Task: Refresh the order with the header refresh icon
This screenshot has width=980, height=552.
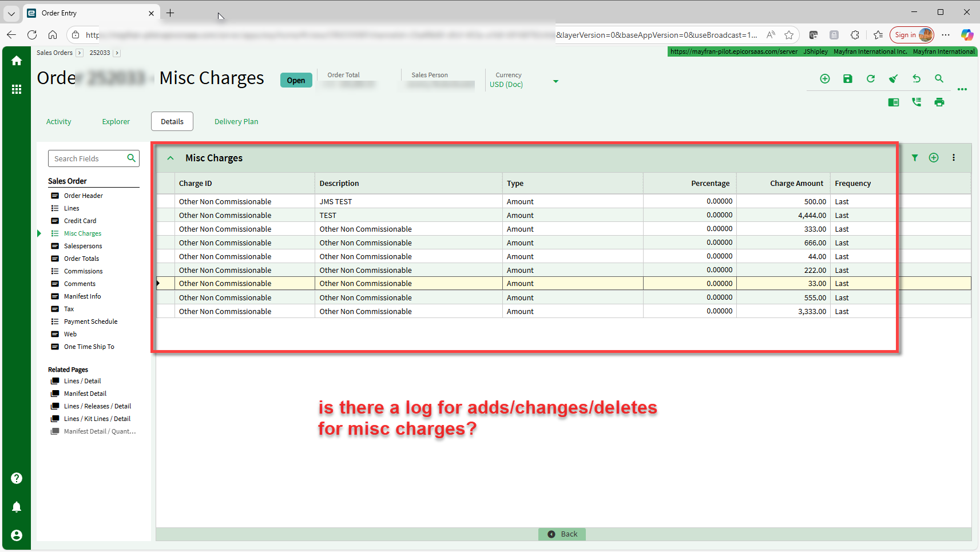Action: pyautogui.click(x=871, y=79)
